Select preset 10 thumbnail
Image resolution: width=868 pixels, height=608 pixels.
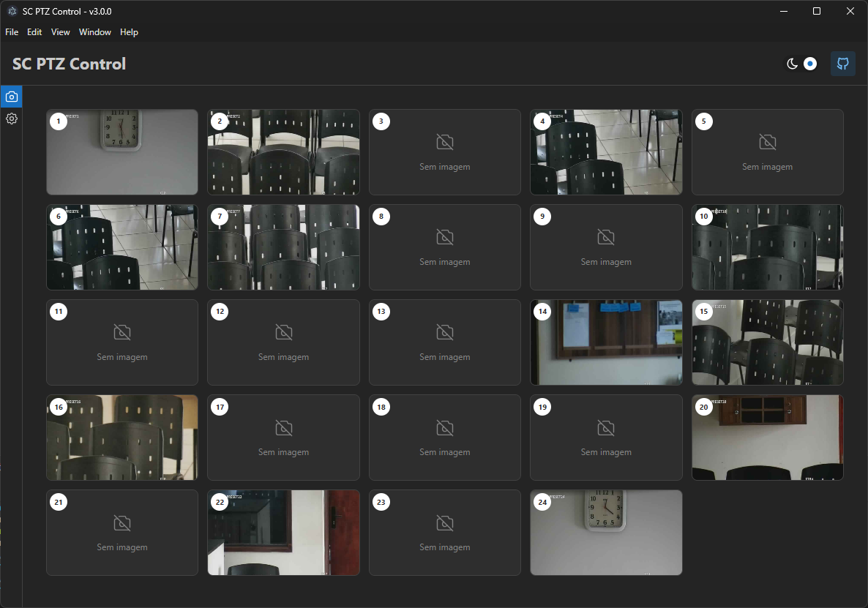coord(767,247)
